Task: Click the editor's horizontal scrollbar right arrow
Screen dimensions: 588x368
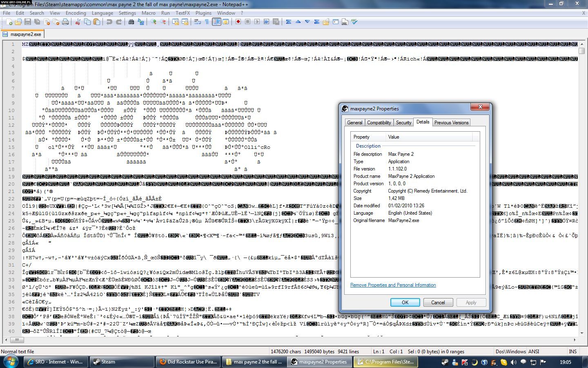Action: pos(575,340)
